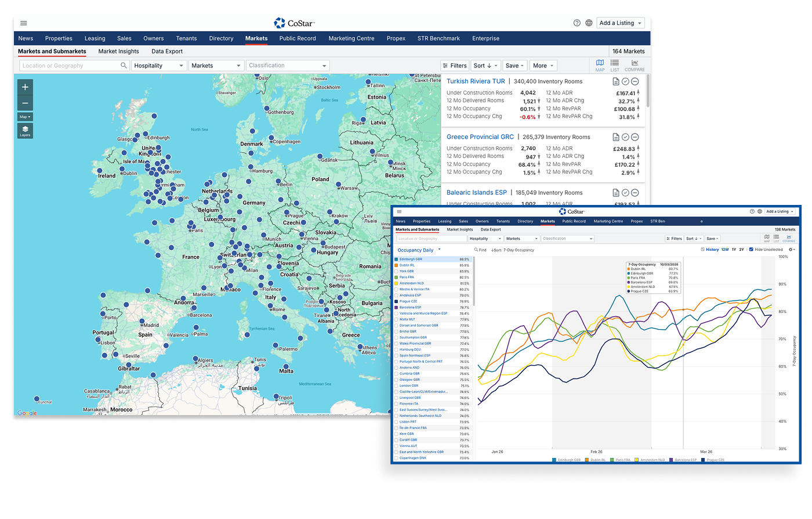The height and width of the screenshot is (519, 812).
Task: Open the help icon beside the globe
Action: [x=577, y=23]
